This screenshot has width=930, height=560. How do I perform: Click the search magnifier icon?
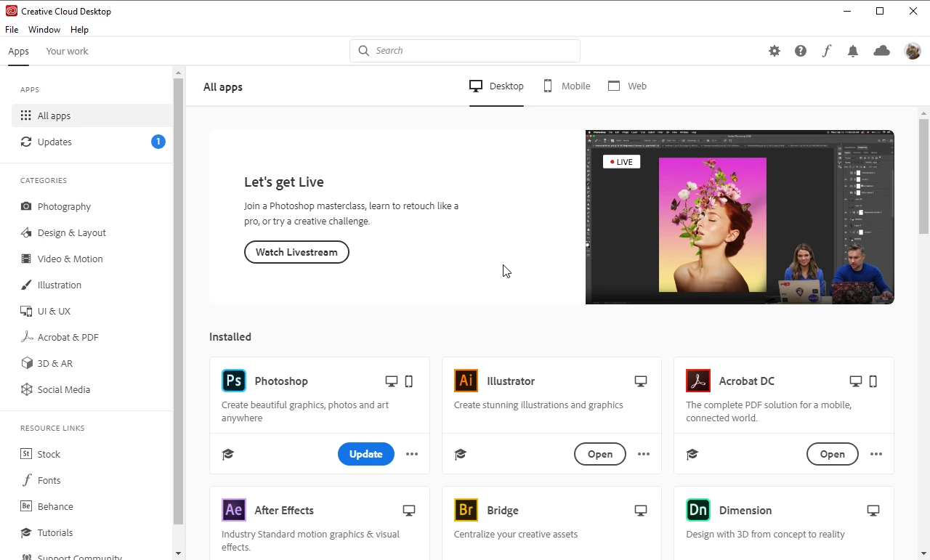coord(364,51)
